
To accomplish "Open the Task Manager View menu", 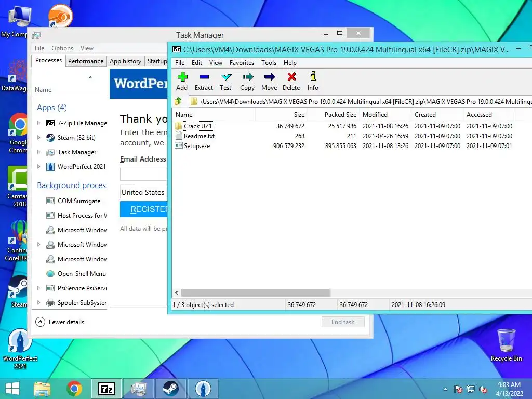I will point(87,48).
